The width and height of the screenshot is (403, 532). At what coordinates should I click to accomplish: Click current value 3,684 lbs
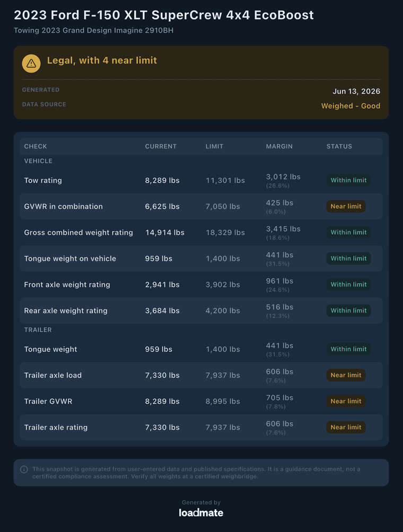(x=162, y=311)
